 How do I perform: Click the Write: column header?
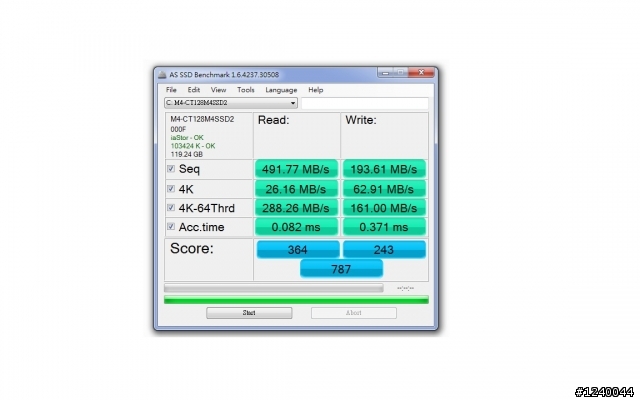pos(361,120)
